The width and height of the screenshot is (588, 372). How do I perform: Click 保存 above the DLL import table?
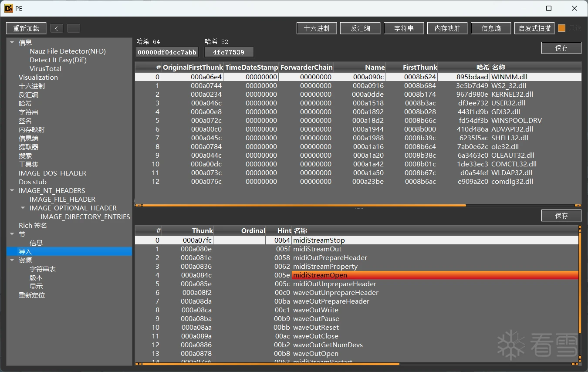(x=561, y=48)
